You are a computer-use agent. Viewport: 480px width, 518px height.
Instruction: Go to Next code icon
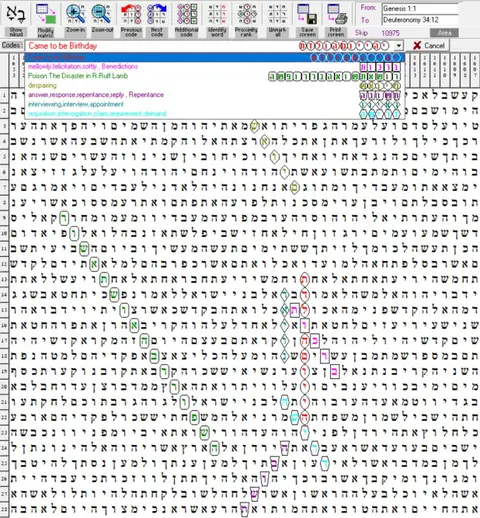coord(157,14)
